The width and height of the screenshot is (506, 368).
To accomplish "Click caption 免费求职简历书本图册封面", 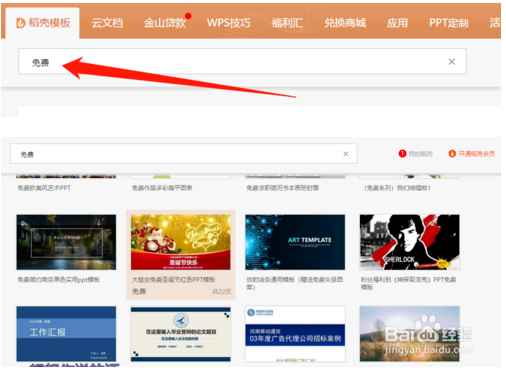I will (283, 188).
